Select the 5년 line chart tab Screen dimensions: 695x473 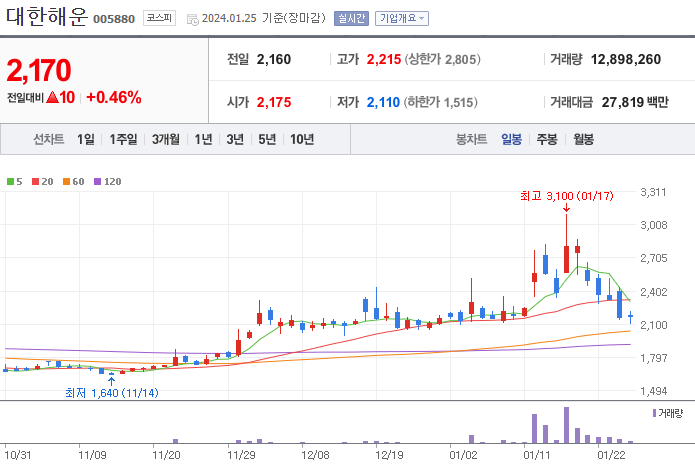[x=267, y=140]
